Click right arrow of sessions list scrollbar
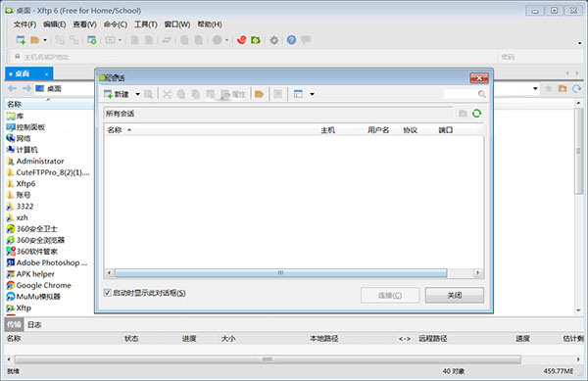The image size is (588, 381). (x=478, y=272)
